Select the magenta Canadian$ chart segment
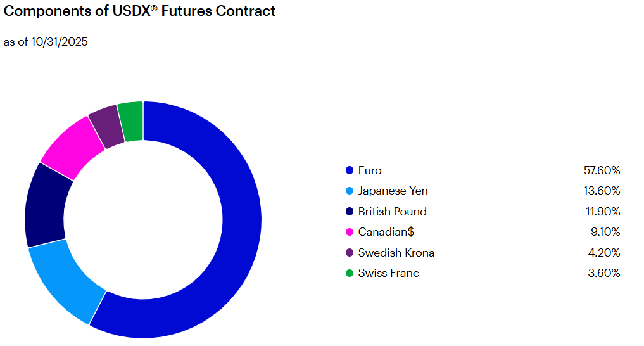644x346 pixels. [71, 146]
